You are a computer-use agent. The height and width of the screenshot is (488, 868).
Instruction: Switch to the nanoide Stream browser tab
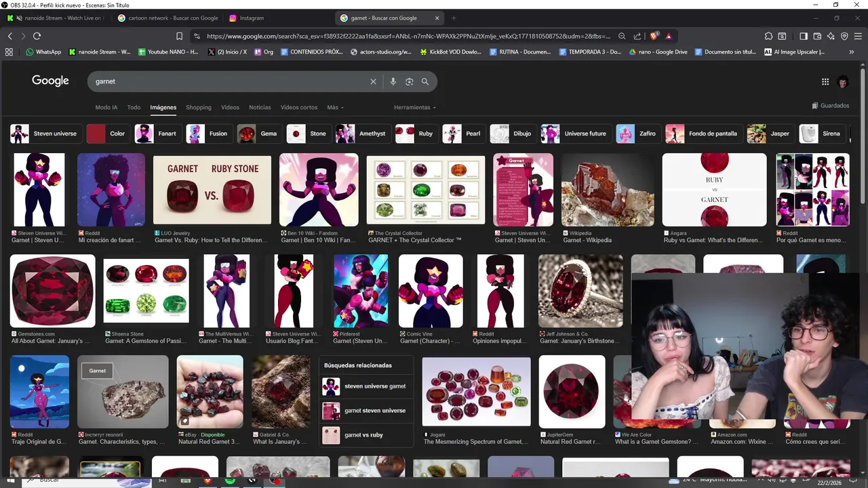(56, 18)
